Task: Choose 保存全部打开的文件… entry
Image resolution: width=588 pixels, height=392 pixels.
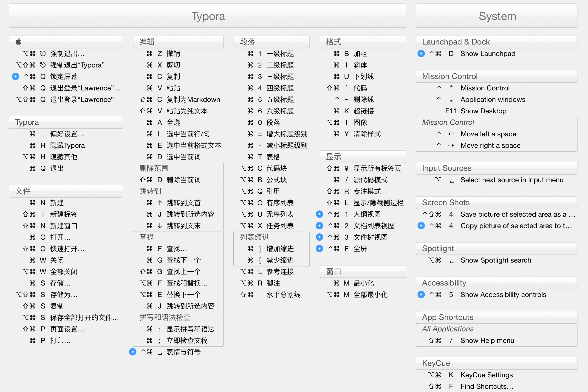Action: tap(71, 317)
